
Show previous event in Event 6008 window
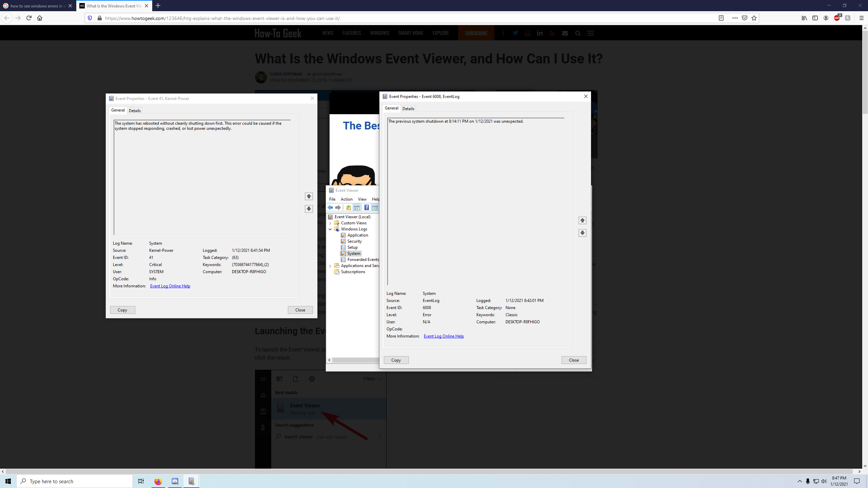582,220
